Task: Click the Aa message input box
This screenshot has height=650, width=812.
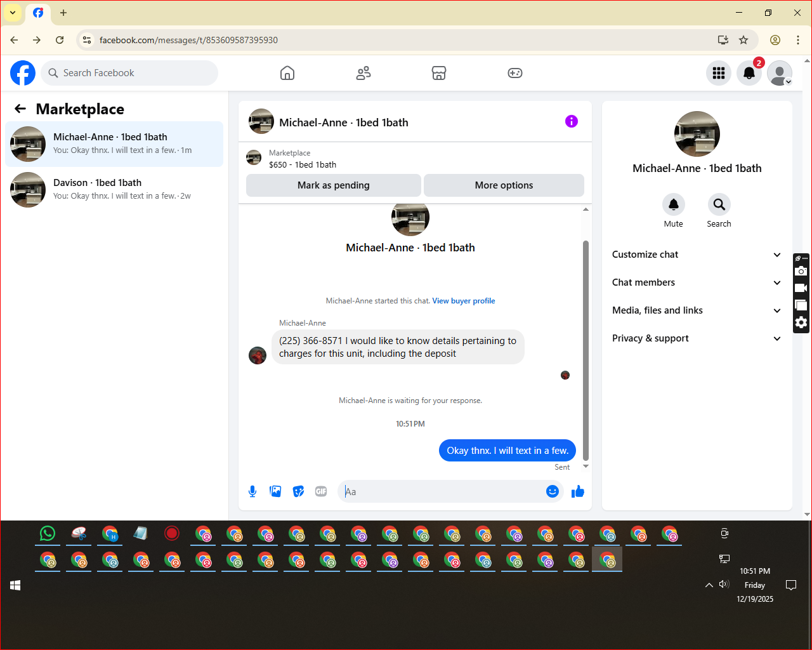Action: (x=442, y=491)
